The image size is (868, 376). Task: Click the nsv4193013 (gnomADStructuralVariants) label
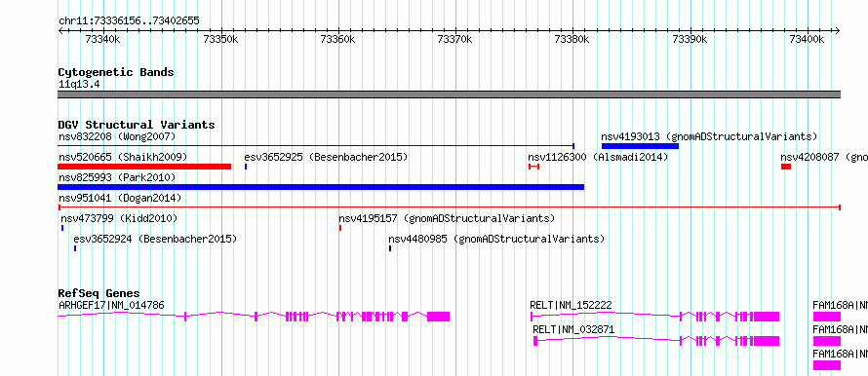pyautogui.click(x=709, y=136)
